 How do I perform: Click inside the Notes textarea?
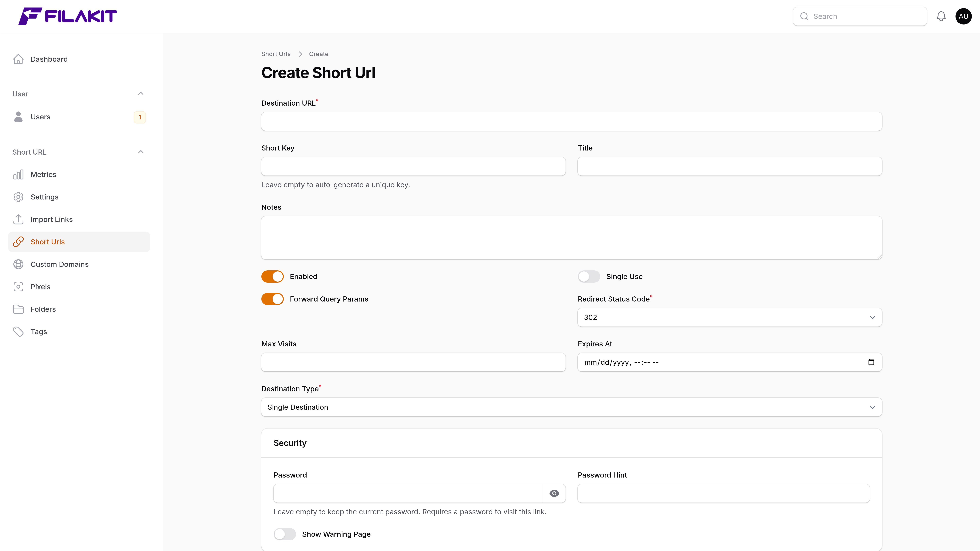[x=571, y=238]
